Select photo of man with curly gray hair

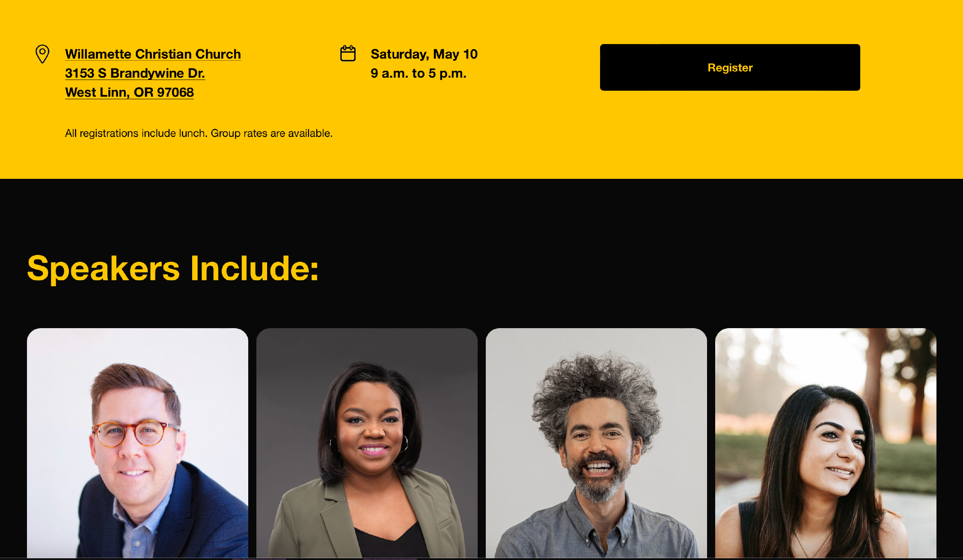tap(596, 443)
